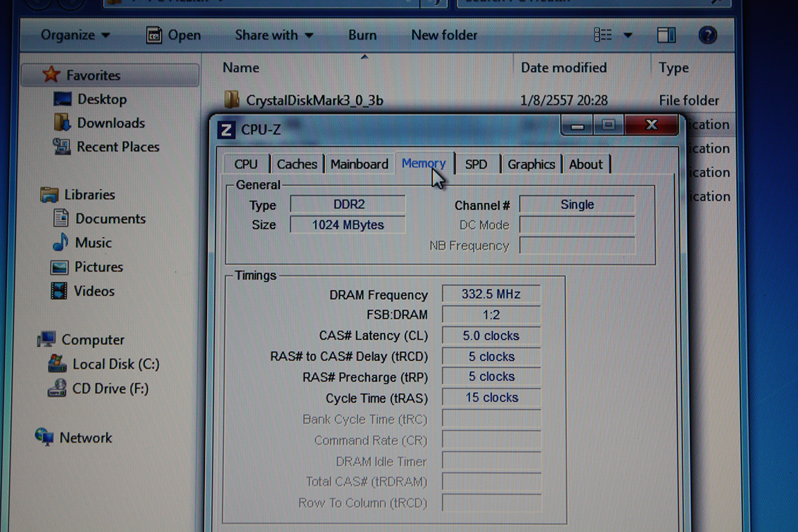The height and width of the screenshot is (532, 798).
Task: Click the Libraries folder icon
Action: (x=49, y=195)
